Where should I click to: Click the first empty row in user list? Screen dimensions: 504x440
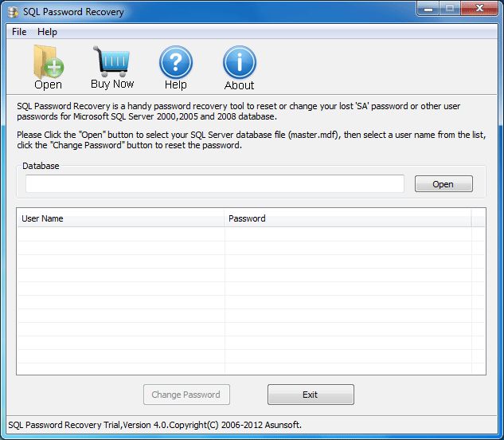pyautogui.click(x=251, y=234)
